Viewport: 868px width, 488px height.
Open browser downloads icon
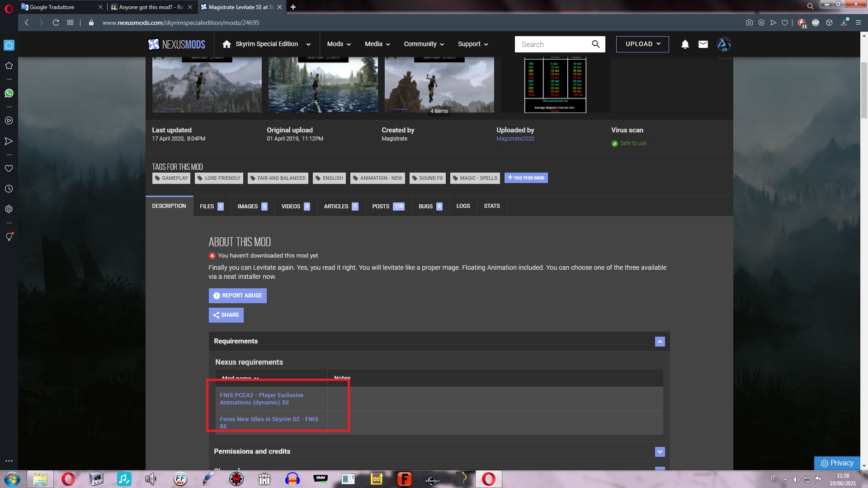(x=844, y=23)
